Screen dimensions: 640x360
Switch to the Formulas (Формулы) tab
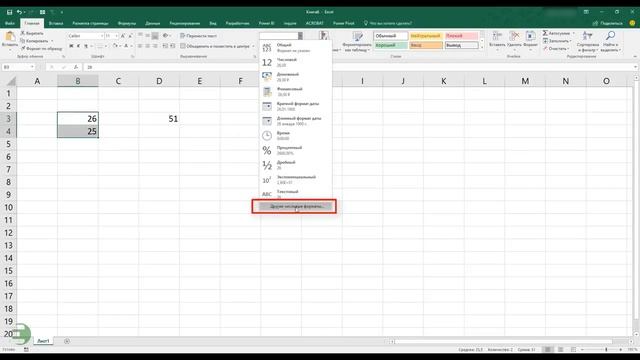(x=127, y=23)
